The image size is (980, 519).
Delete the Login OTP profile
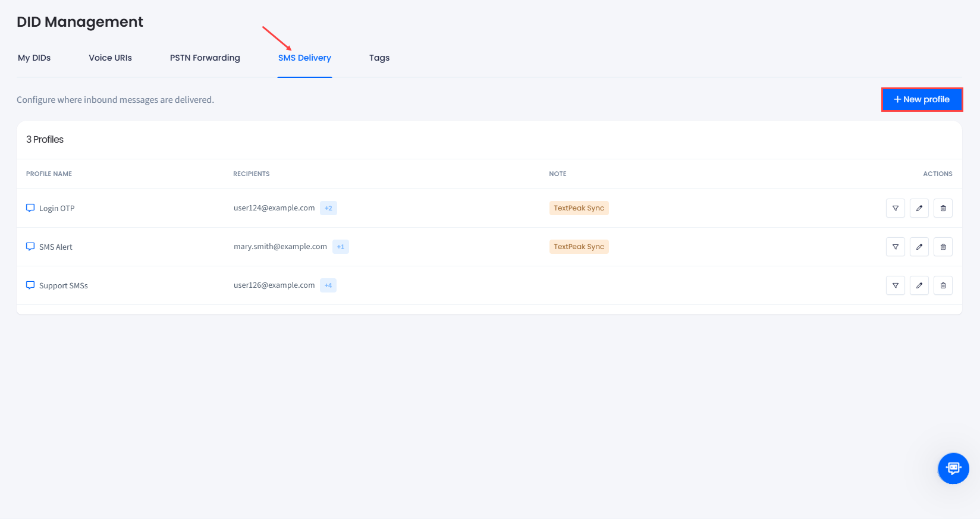tap(943, 208)
